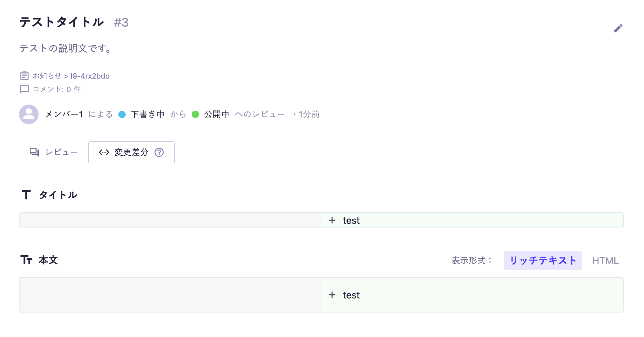Open the レビュー tab
The width and height of the screenshot is (644, 337).
click(x=54, y=152)
